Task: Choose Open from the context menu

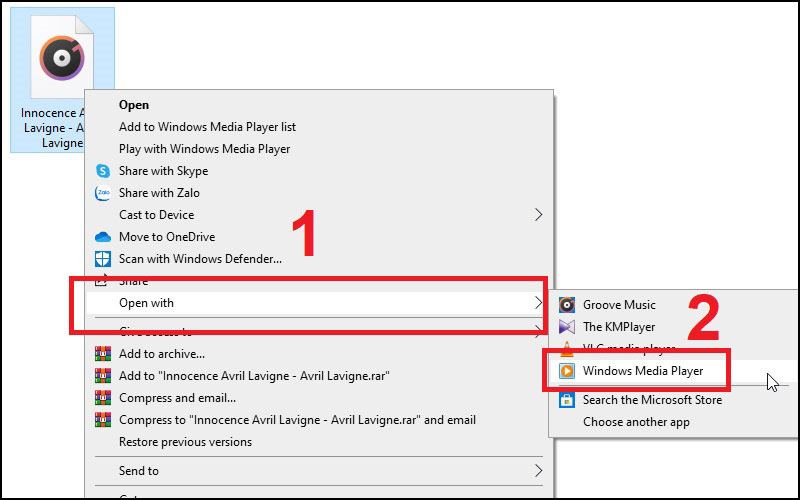Action: coord(319,105)
